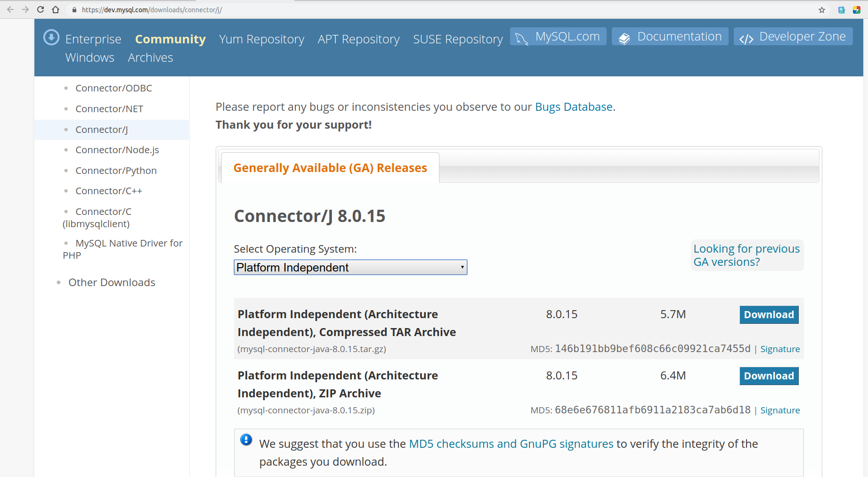Image resolution: width=868 pixels, height=477 pixels.
Task: Click the browser back arrow
Action: point(10,9)
